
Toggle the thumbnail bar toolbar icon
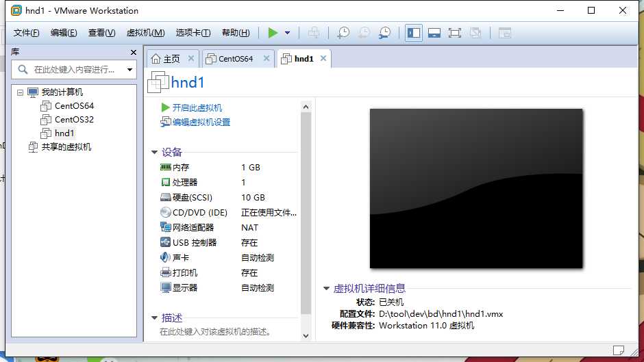[x=434, y=33]
